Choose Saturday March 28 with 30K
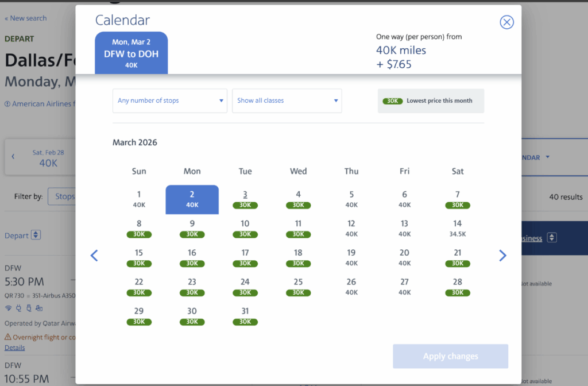This screenshot has height=386, width=588. (457, 287)
